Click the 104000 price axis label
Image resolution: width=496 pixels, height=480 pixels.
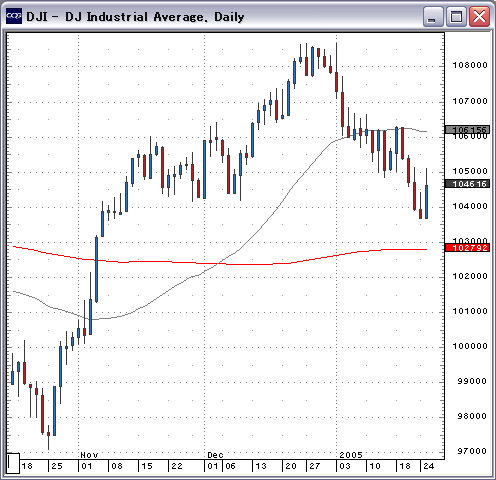470,206
